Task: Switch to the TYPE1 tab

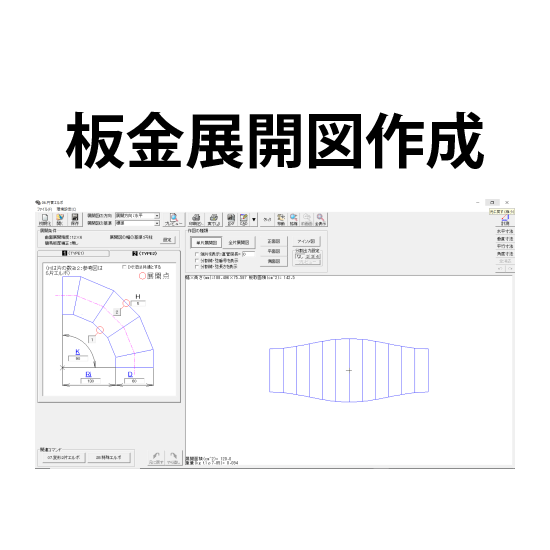Action: coord(73,253)
